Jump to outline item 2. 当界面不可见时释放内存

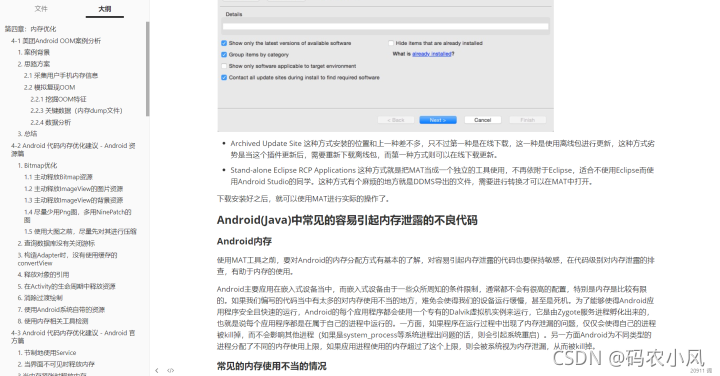(56, 365)
